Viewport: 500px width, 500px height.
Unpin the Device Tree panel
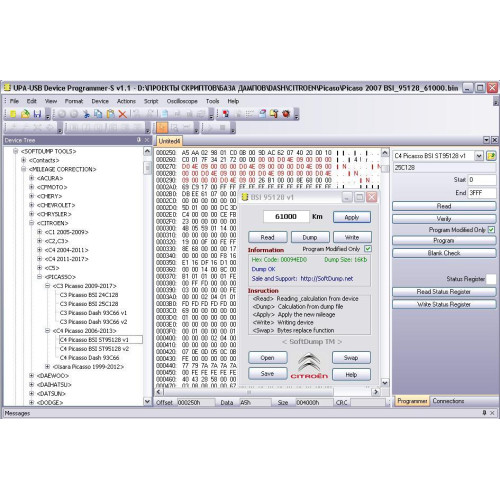pos(139,140)
